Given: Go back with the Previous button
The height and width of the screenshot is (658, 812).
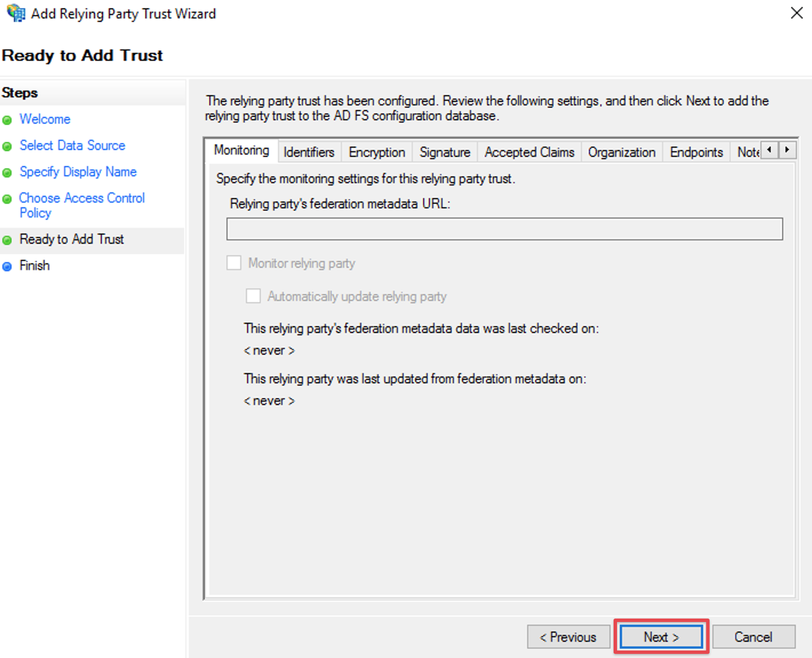Looking at the screenshot, I should click(x=568, y=637).
